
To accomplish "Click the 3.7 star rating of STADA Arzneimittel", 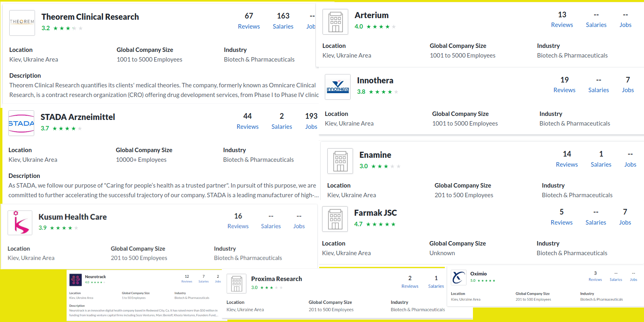I will tap(61, 128).
